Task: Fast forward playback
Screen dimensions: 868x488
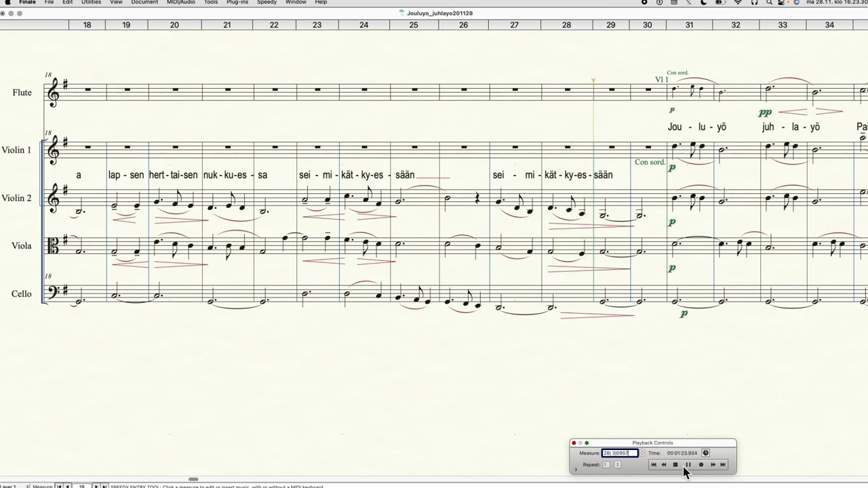Action: point(713,465)
